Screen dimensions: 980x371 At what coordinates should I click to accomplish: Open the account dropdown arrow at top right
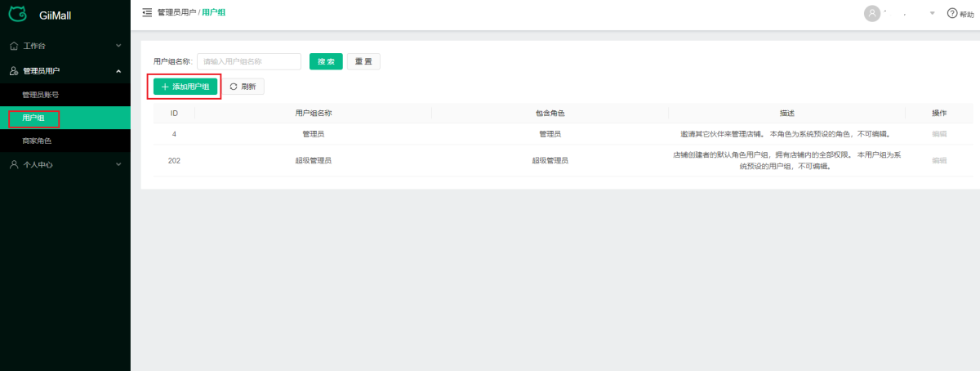coord(932,13)
